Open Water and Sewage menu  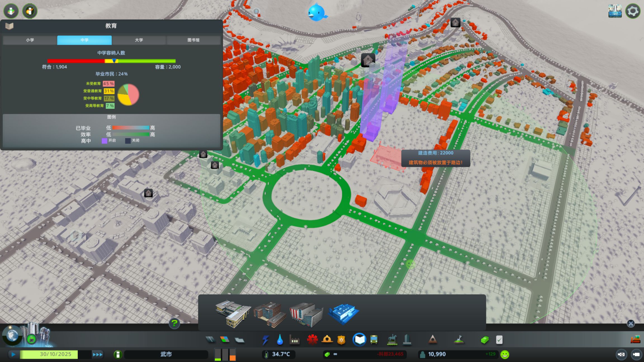(280, 340)
